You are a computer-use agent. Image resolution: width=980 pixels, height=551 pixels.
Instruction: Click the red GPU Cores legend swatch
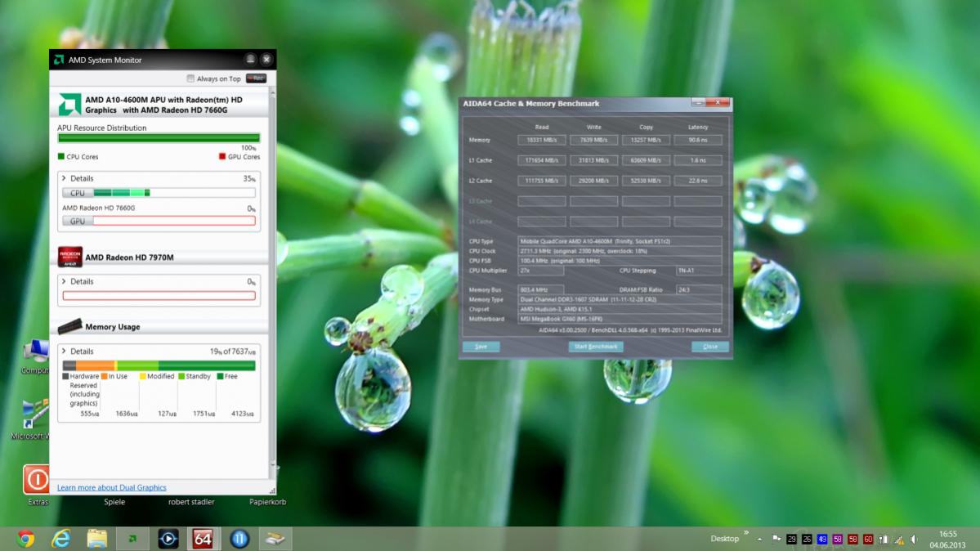(222, 156)
